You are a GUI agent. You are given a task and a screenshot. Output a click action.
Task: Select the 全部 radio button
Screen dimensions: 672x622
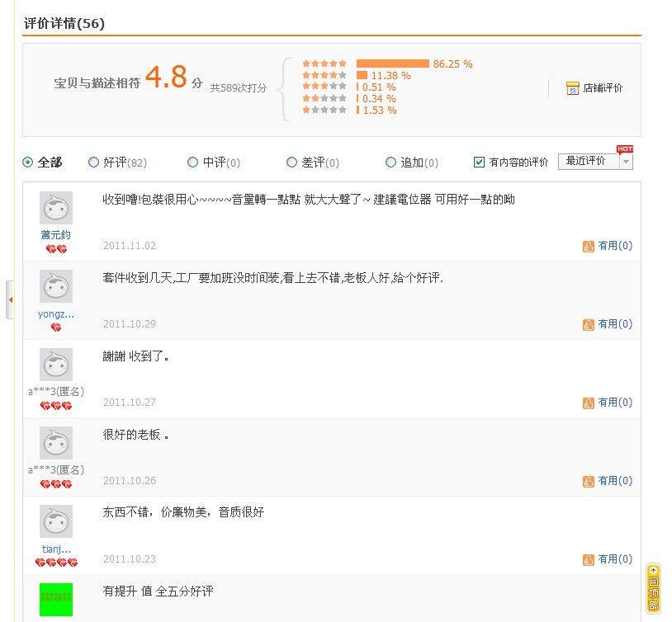tap(28, 163)
